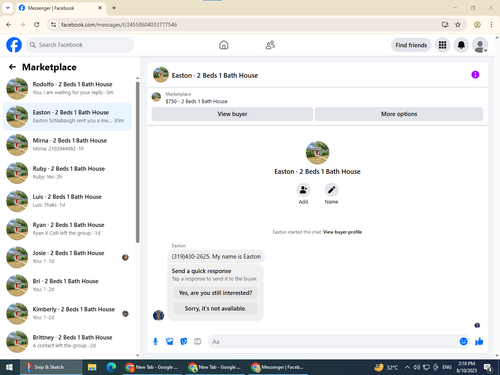Click More options button
500x375 pixels.
click(399, 114)
